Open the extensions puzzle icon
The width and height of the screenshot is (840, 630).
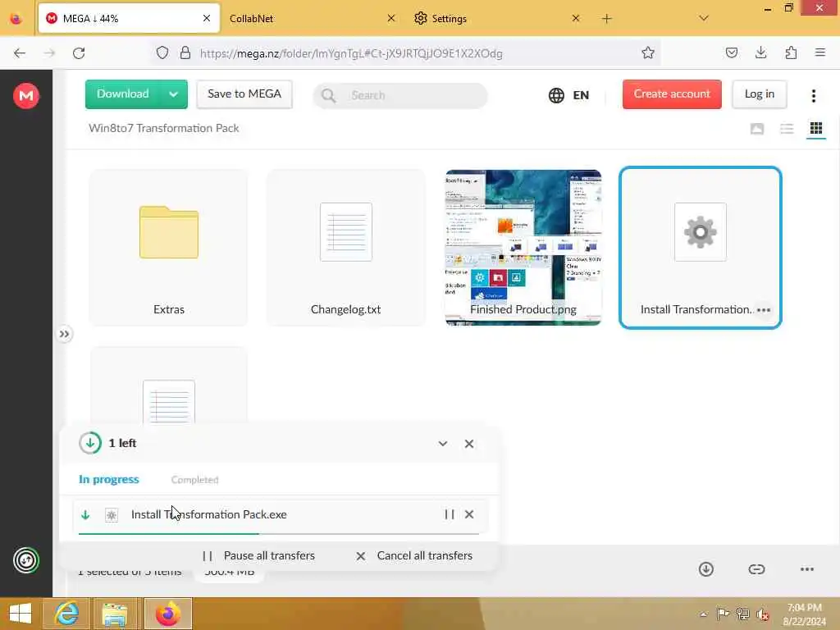791,53
